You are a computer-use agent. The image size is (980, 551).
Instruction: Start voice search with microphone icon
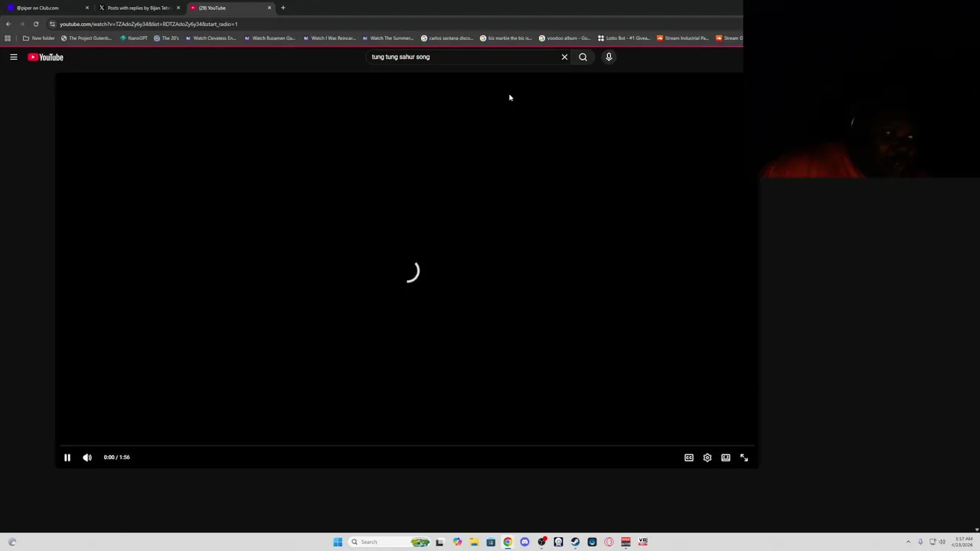coord(609,57)
